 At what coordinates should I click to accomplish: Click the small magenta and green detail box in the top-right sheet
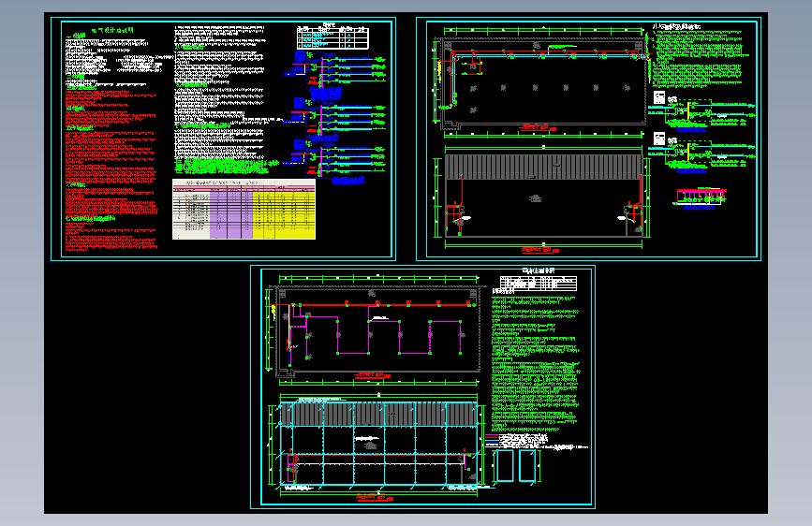coord(701,197)
